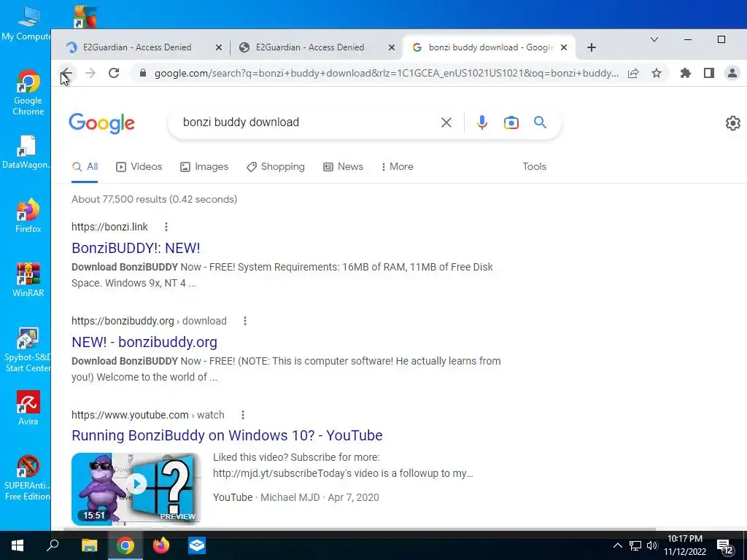Open File Explorer from the taskbar
This screenshot has width=747, height=560.
89,545
